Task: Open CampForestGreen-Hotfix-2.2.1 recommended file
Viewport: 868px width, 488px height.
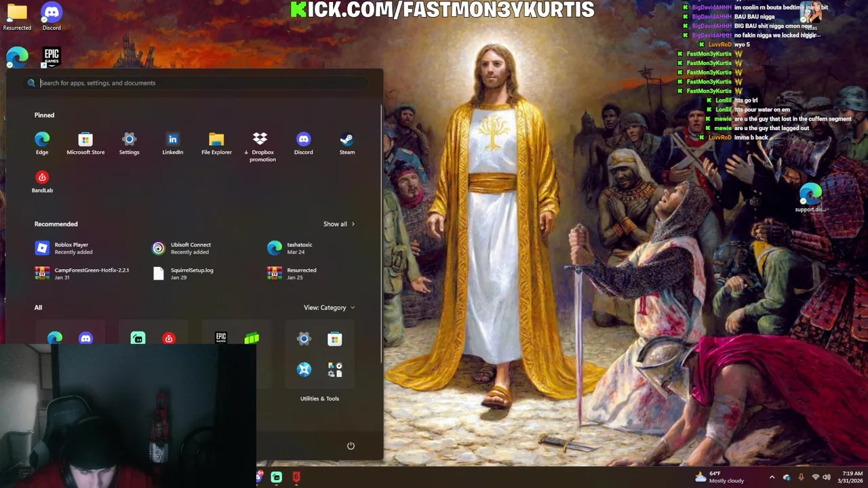Action: pyautogui.click(x=81, y=273)
